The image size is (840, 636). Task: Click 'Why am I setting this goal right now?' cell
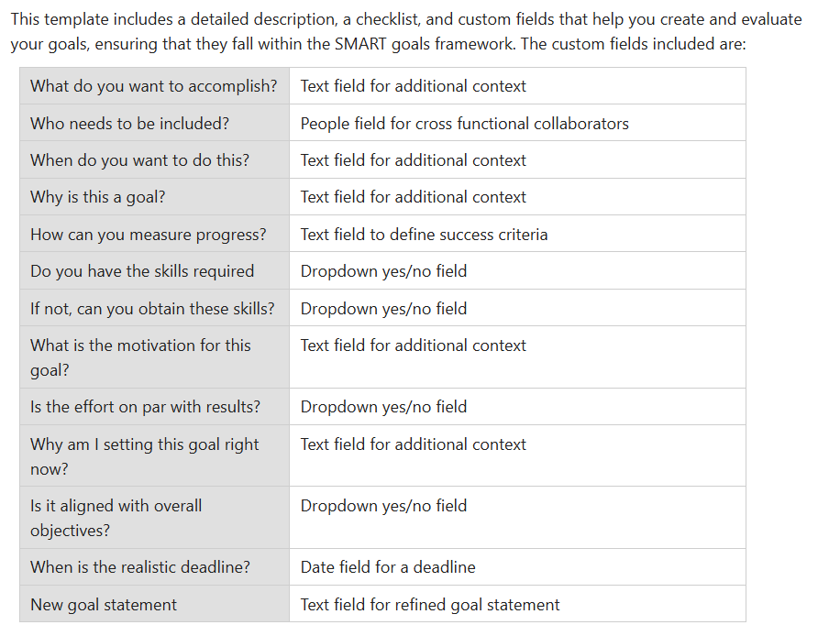click(144, 456)
